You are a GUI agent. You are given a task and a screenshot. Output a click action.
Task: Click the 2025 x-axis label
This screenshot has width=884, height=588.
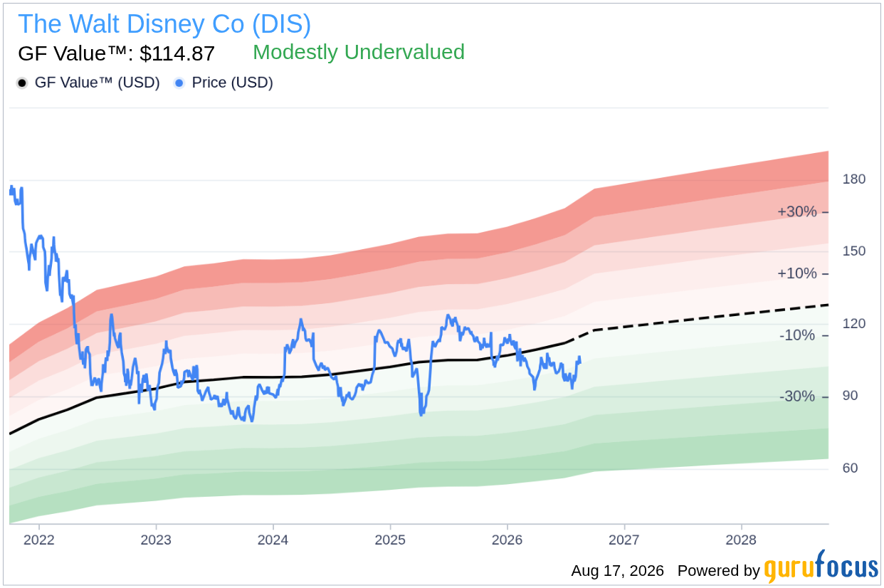390,540
